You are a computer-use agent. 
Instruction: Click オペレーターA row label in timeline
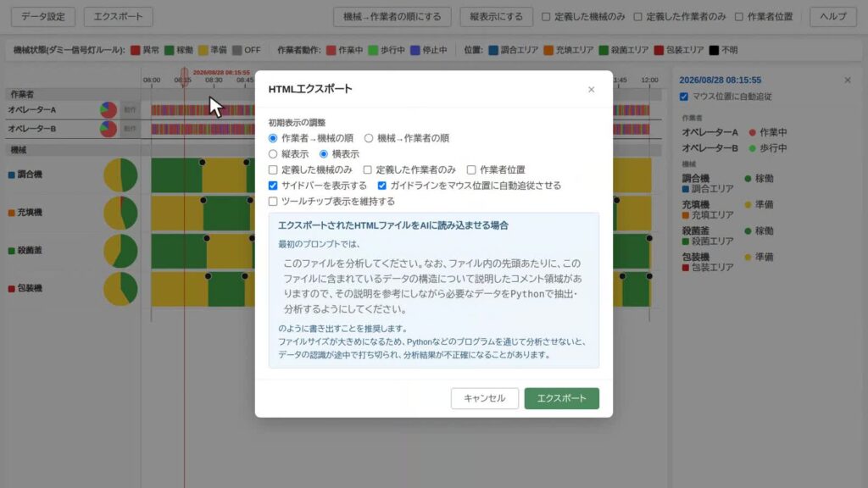pyautogui.click(x=32, y=109)
